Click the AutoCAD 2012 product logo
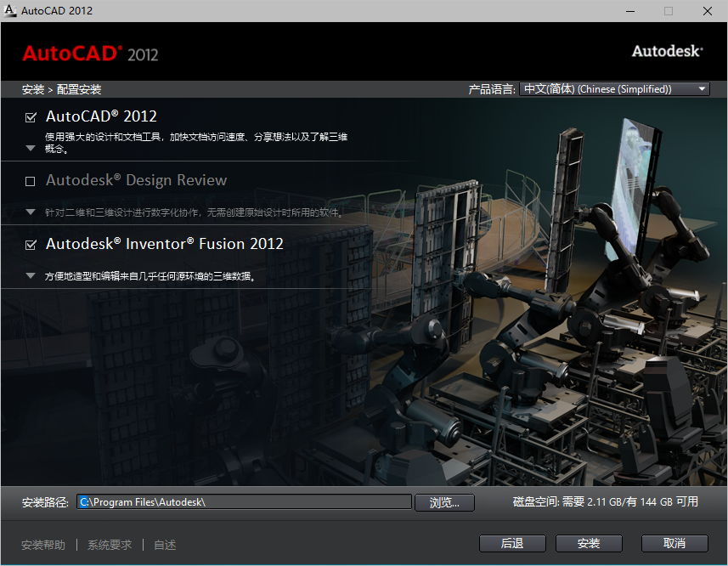 click(x=89, y=53)
